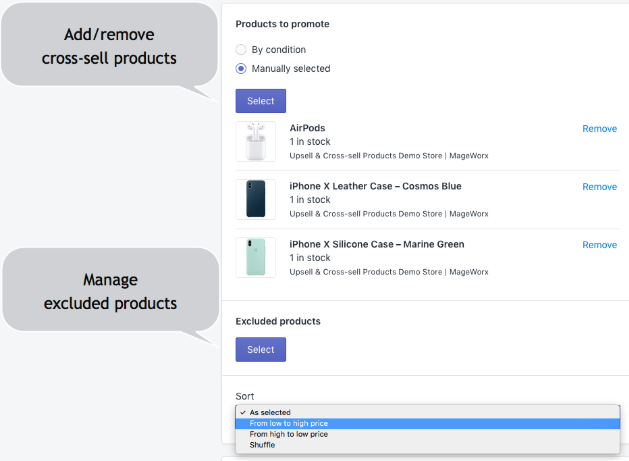Remove iPhone X Silicone Case – Marine Green

coord(599,245)
